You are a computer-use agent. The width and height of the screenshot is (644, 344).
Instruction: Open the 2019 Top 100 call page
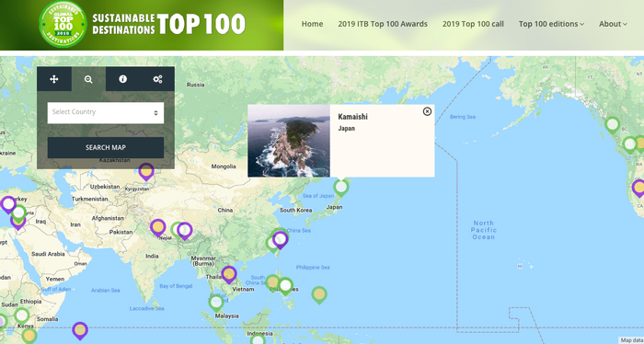point(473,24)
